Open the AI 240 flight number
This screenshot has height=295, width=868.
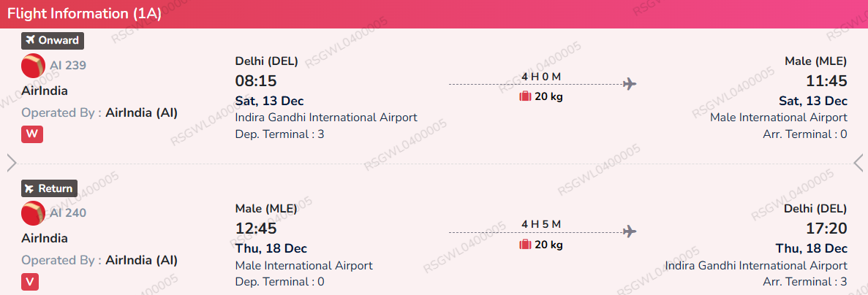[x=67, y=213]
